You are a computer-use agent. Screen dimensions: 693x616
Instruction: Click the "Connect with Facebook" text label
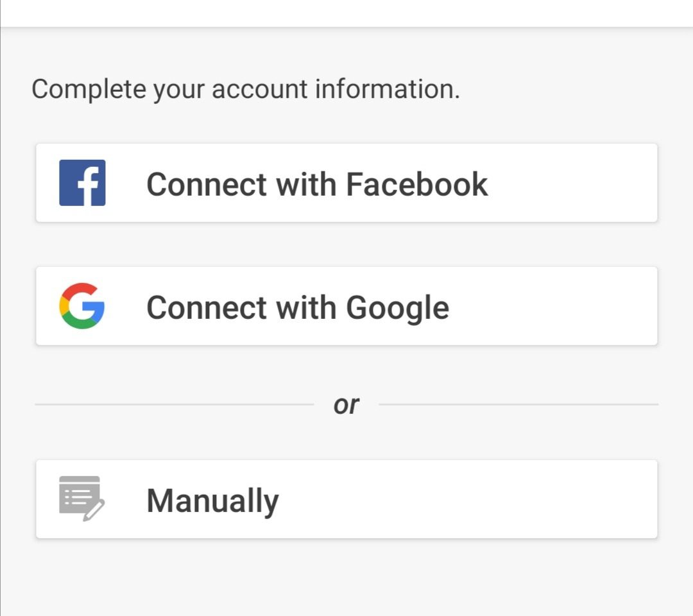[317, 184]
